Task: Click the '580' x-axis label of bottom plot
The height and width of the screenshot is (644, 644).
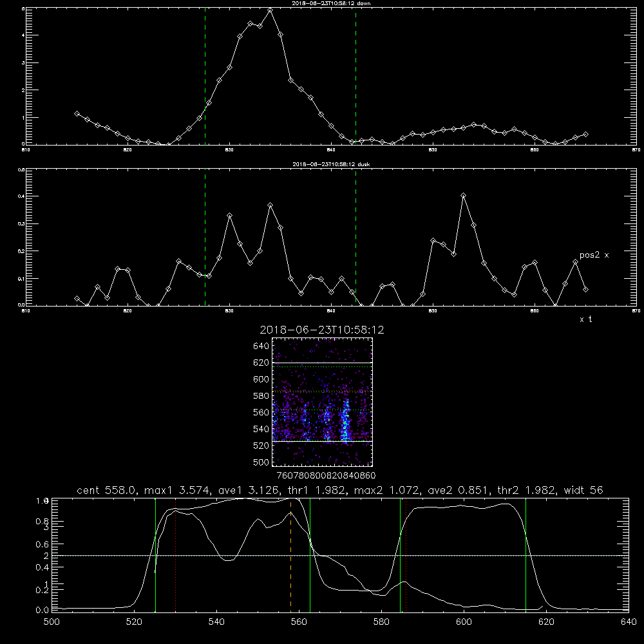Action: point(381,622)
